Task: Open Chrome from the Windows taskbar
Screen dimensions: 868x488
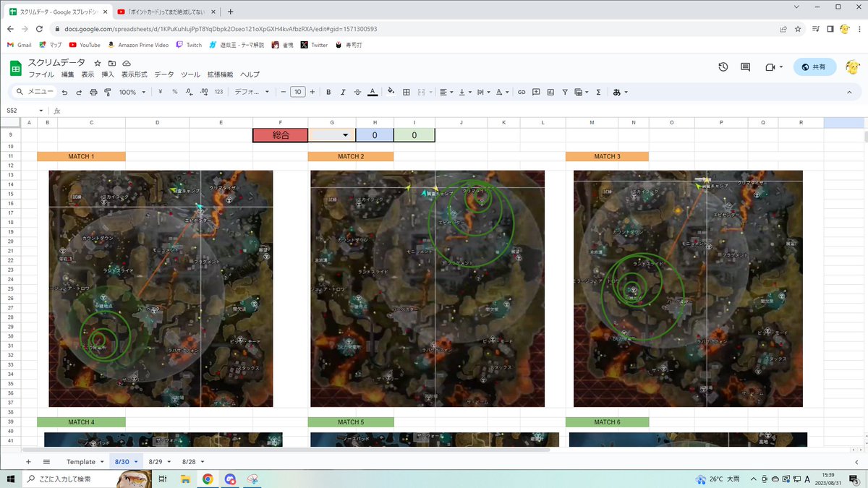Action: tap(208, 479)
